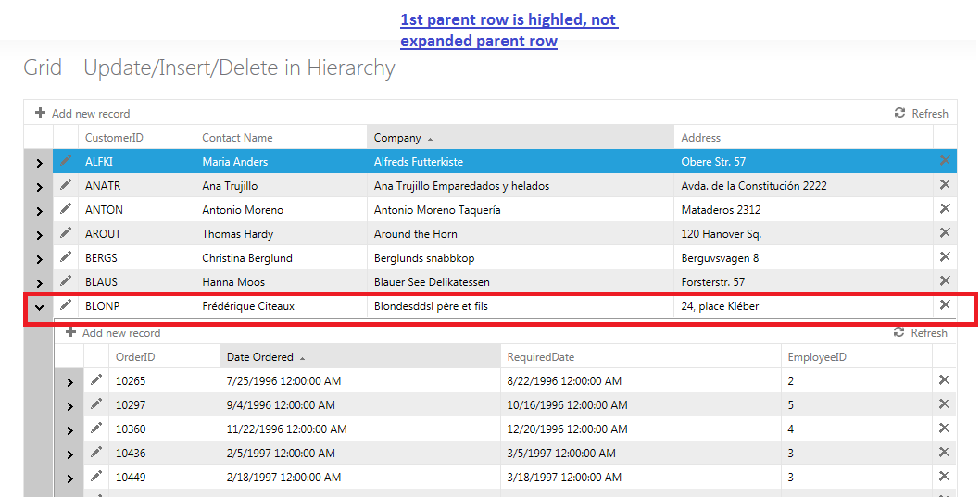Expand order 10449 row
Image resolution: width=980 pixels, height=497 pixels.
pos(70,478)
